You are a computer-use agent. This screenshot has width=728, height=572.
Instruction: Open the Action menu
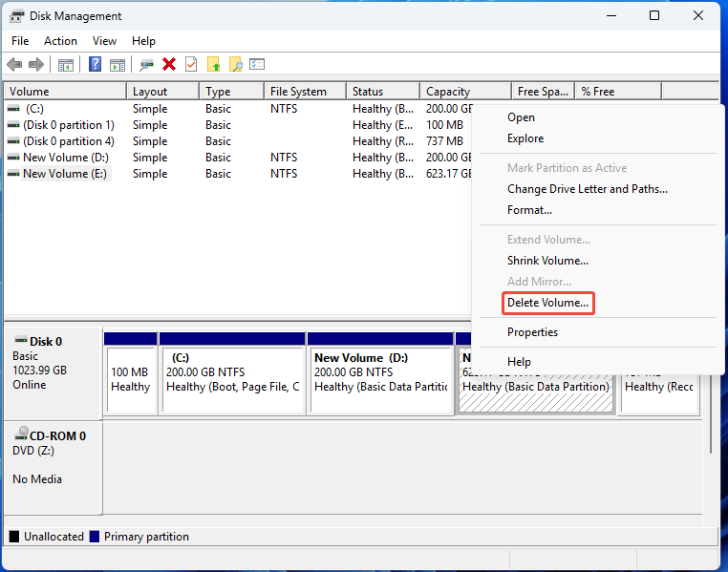[60, 41]
